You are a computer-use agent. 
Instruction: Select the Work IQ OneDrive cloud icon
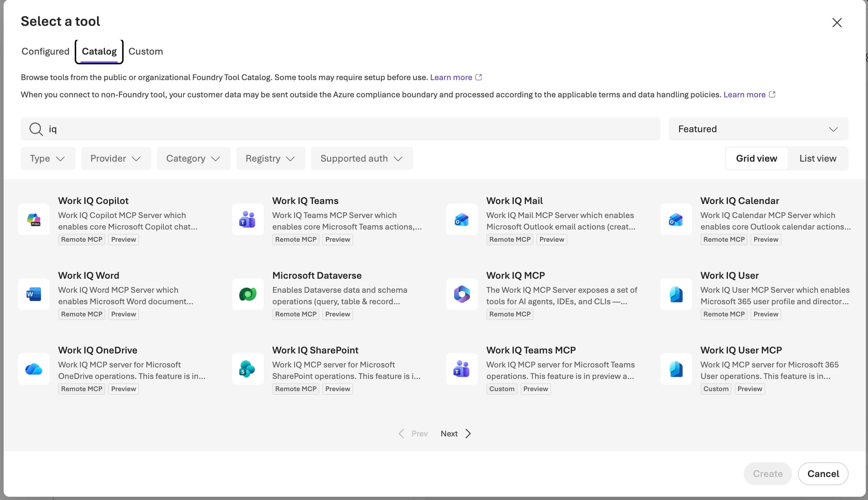[34, 369]
